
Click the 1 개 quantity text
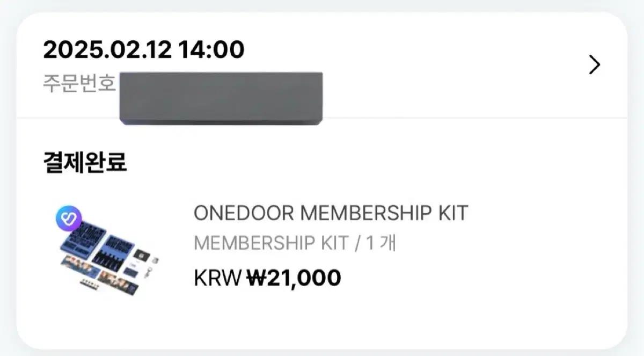tap(380, 243)
